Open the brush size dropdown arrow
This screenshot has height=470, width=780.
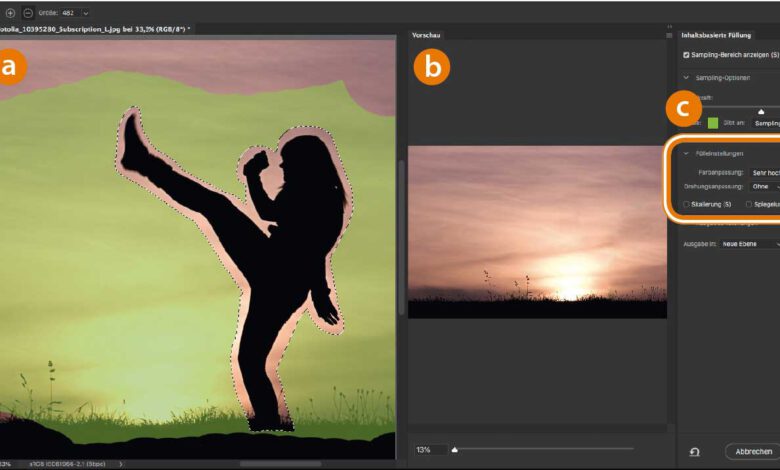point(86,13)
